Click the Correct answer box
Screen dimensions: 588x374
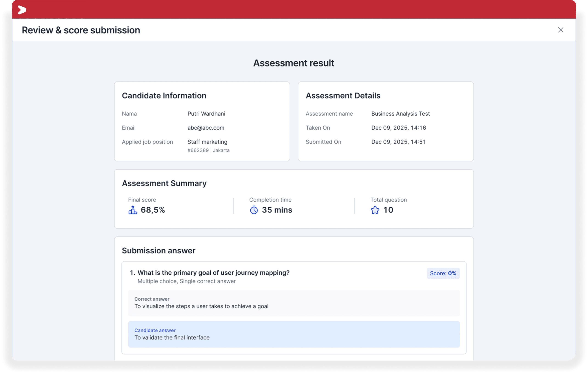294,303
